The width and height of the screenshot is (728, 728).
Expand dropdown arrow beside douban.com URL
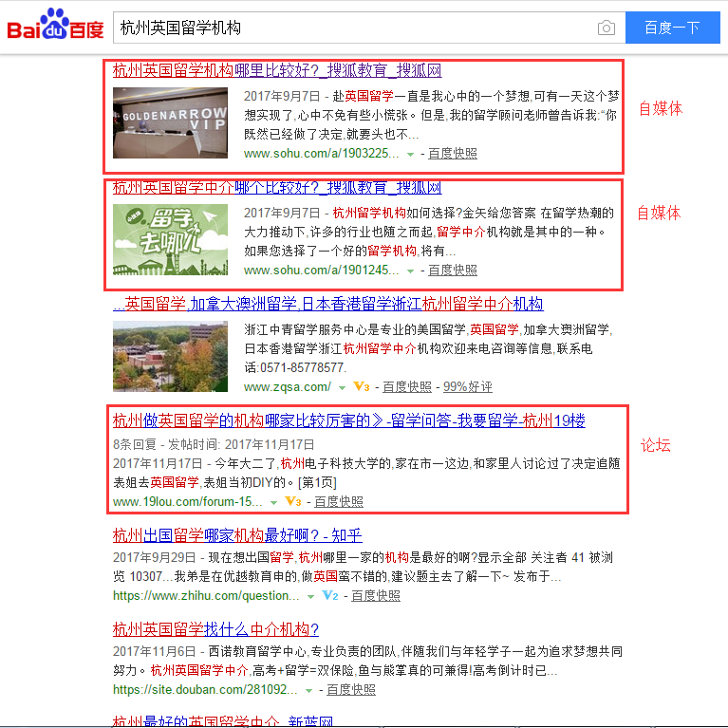tap(308, 690)
